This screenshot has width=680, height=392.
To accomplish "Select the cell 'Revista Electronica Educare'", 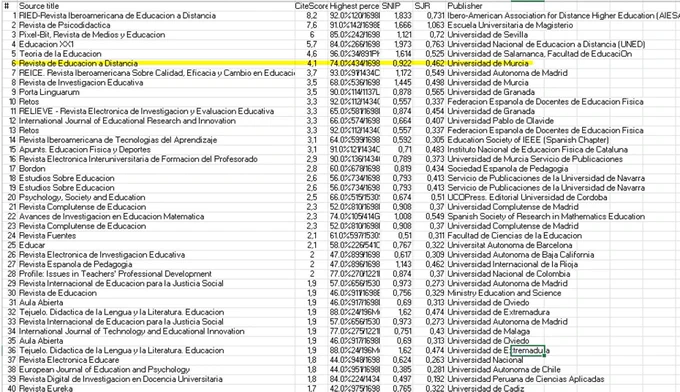I will [x=69, y=359].
